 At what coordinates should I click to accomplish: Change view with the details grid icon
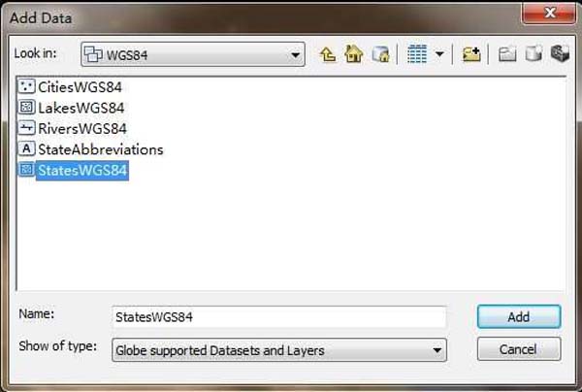417,54
